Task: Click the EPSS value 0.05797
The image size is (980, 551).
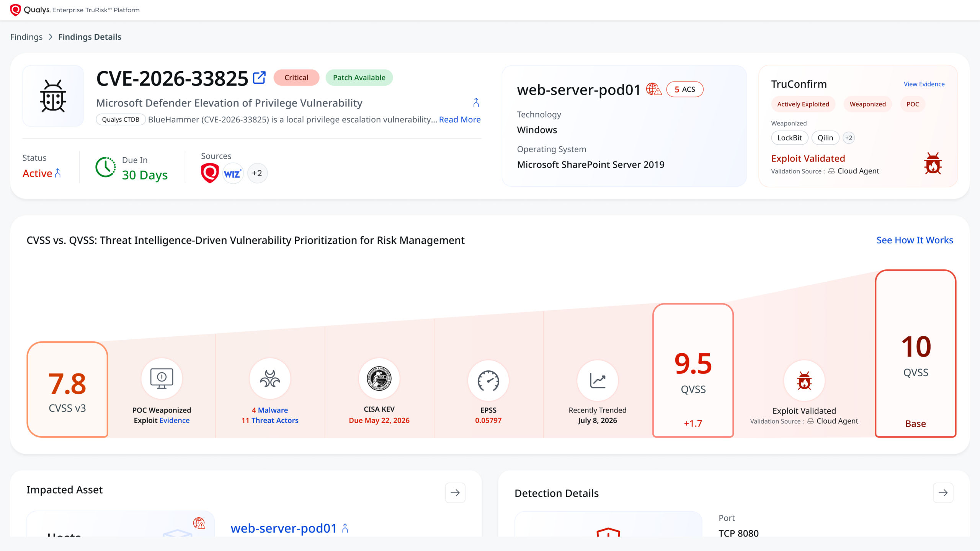Action: coord(488,421)
